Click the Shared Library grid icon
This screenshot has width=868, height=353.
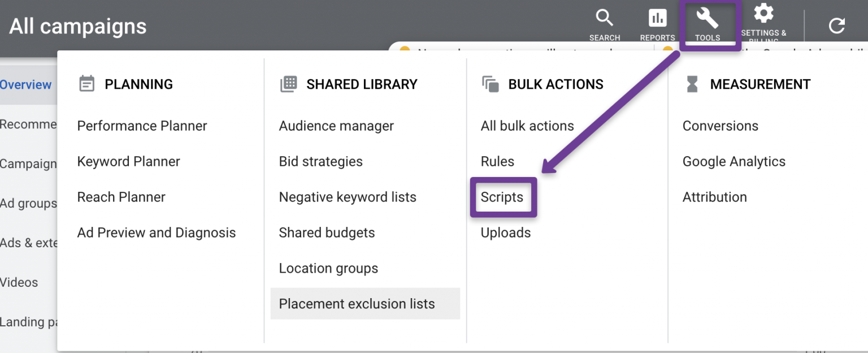coord(288,84)
